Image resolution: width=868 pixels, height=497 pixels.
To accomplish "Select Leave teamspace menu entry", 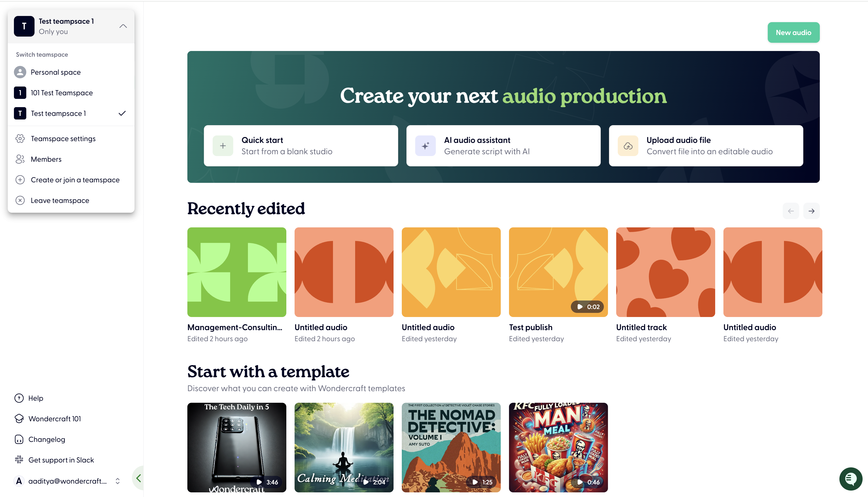I will pos(60,200).
